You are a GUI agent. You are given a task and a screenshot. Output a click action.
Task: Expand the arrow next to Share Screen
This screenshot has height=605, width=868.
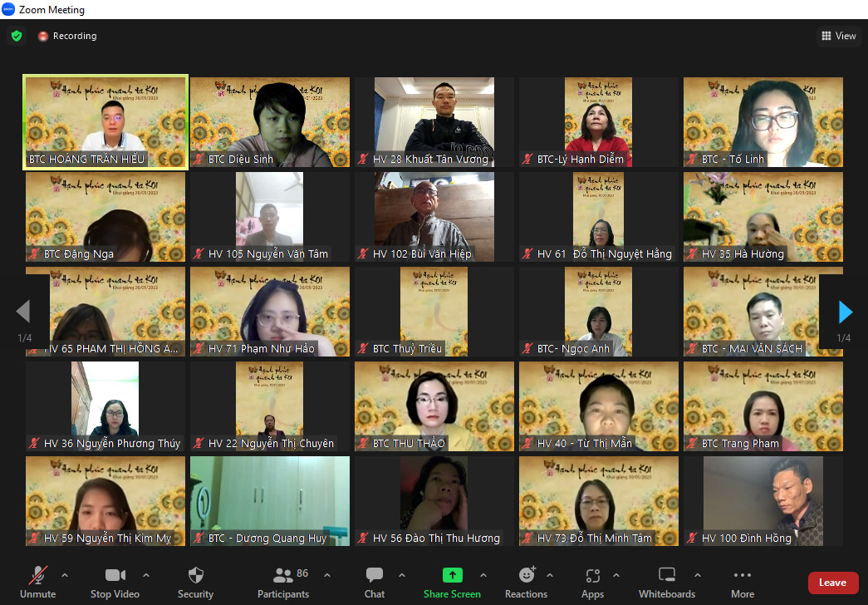[483, 575]
